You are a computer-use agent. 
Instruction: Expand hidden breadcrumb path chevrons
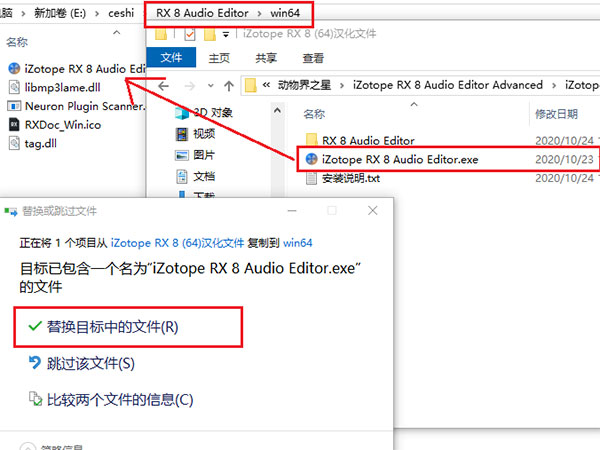click(x=266, y=85)
